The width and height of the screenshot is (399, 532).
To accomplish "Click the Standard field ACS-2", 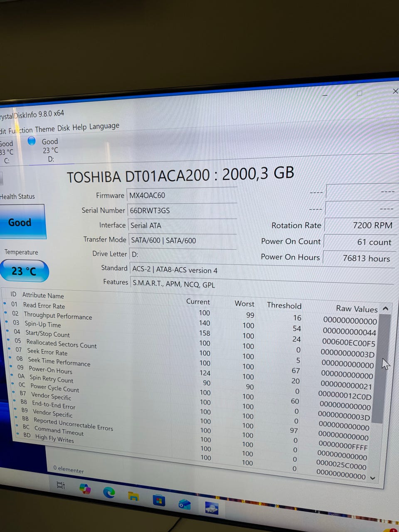I will tap(262, 270).
